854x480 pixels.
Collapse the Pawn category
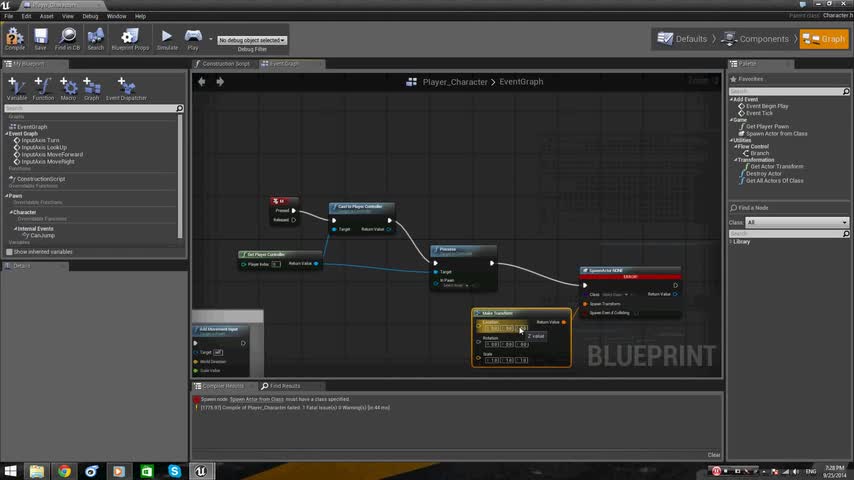[x=7, y=196]
